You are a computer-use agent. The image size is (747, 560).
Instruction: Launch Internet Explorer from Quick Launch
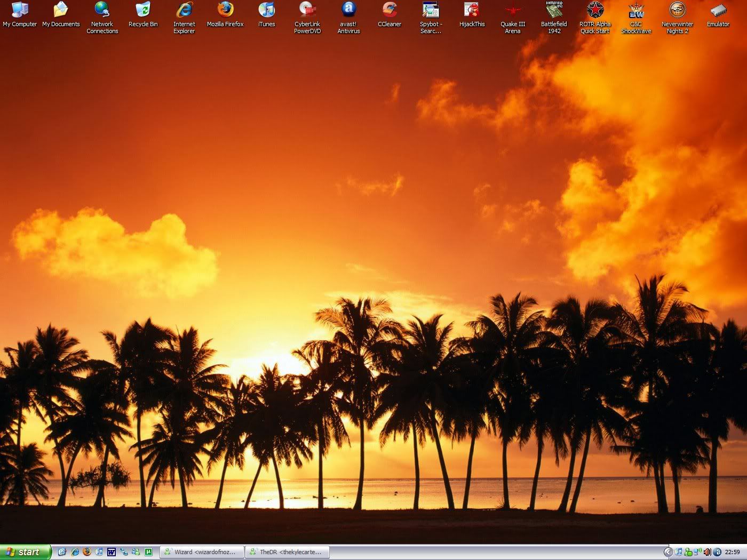tap(75, 552)
